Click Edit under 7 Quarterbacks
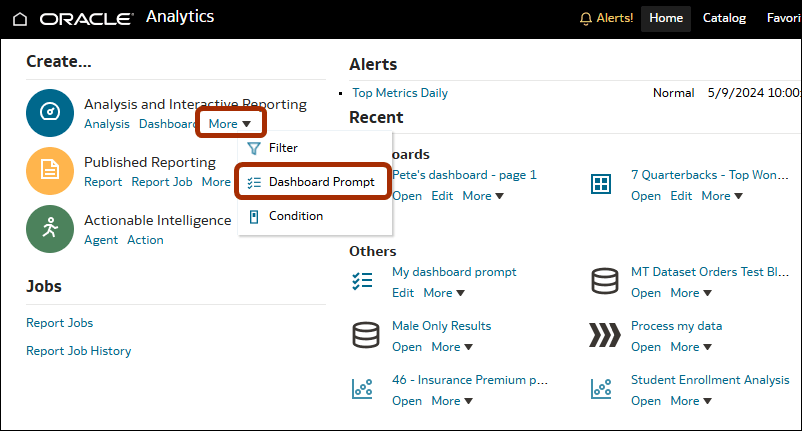 [x=681, y=196]
